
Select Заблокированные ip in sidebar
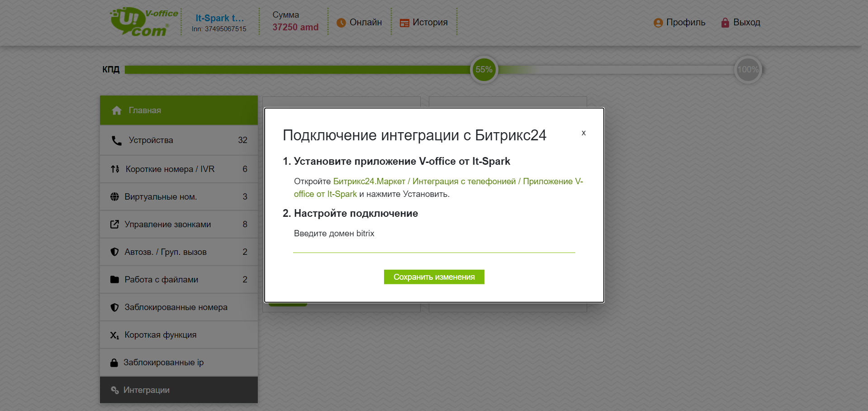pos(179,362)
